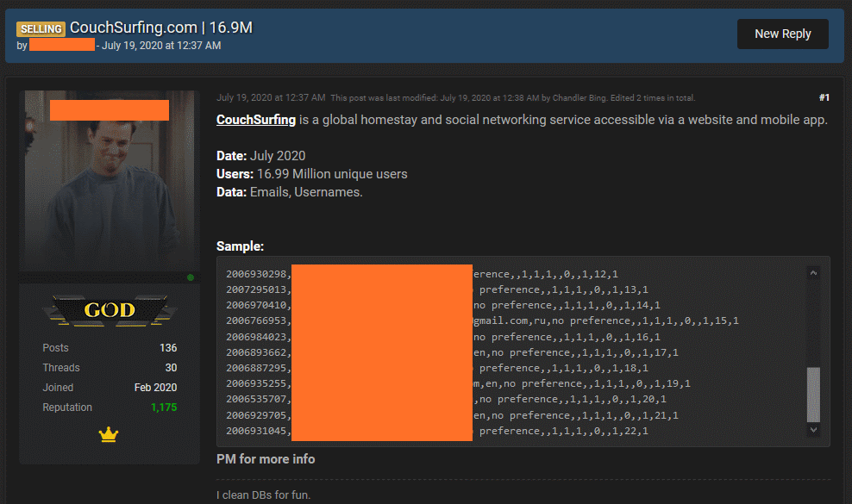Click the green online status dot
852x504 pixels.
[x=191, y=277]
